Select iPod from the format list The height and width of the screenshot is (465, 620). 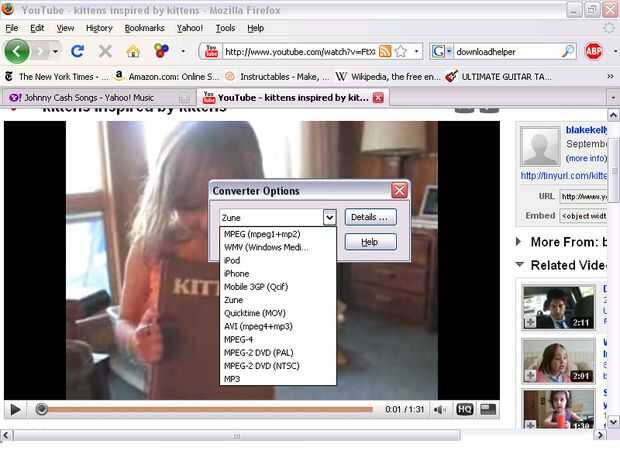(x=278, y=260)
